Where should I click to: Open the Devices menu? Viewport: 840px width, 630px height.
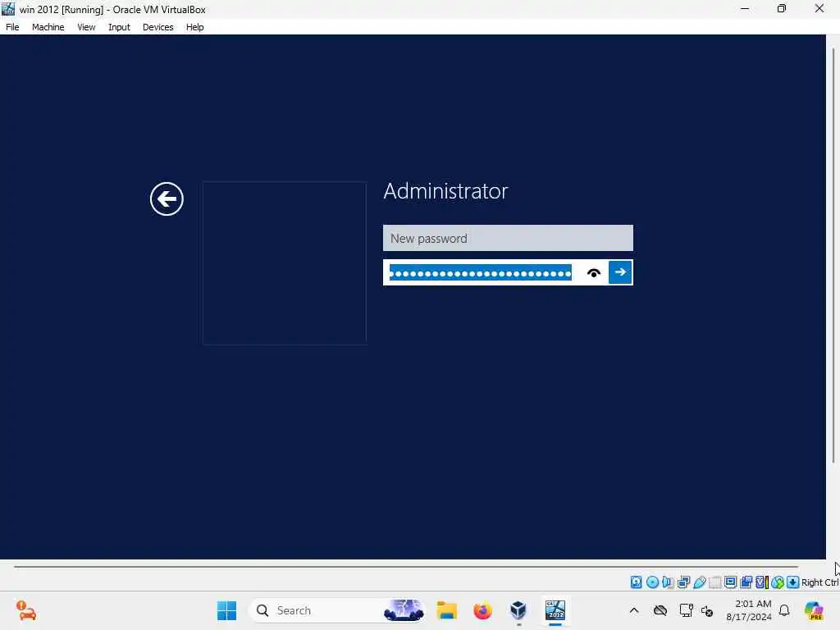pos(158,27)
